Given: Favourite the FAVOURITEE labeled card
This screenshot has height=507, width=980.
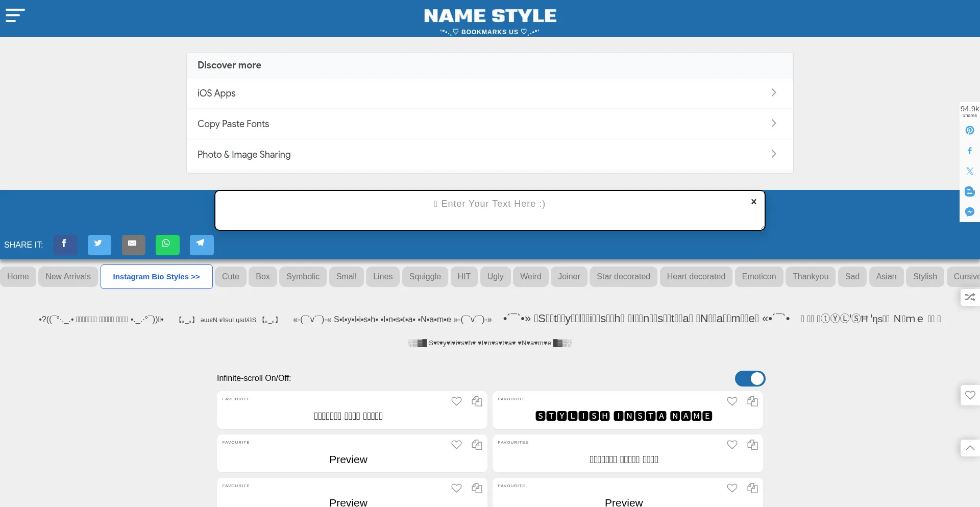Looking at the screenshot, I should [x=732, y=445].
